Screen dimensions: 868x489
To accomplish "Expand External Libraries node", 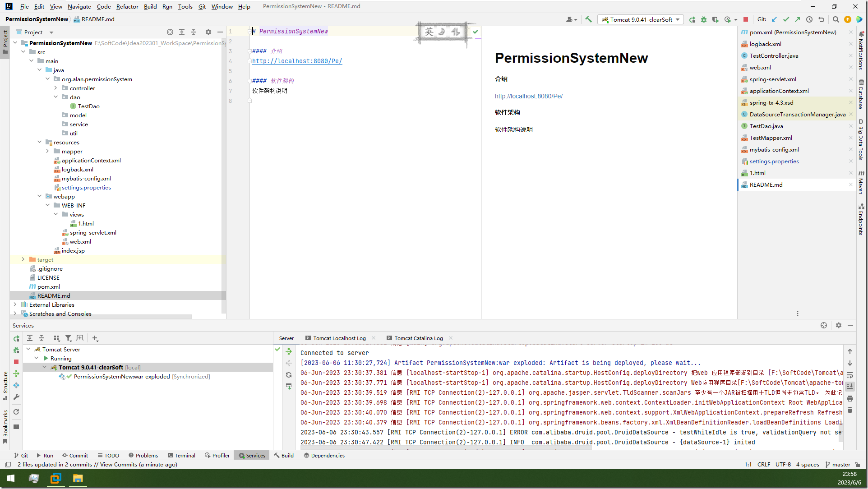I will [15, 304].
